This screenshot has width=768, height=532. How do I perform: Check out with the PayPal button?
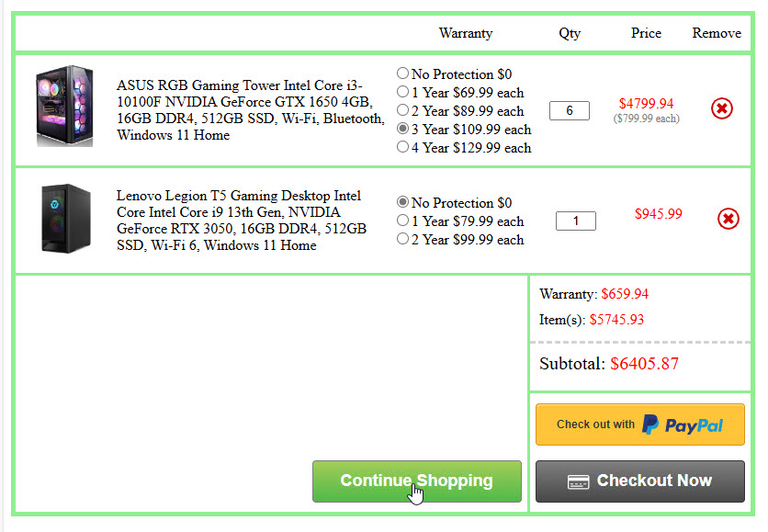(x=639, y=424)
